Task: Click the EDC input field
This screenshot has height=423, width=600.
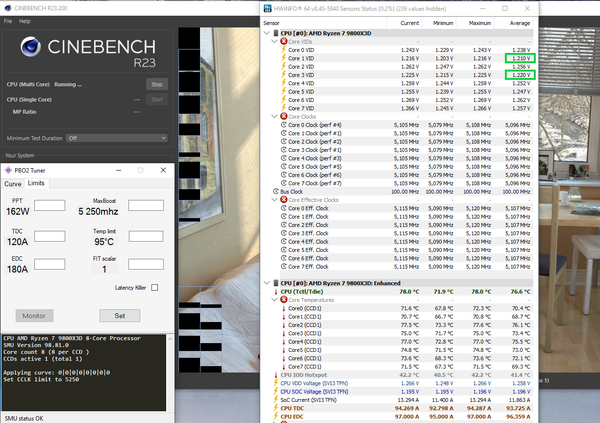Action: [x=50, y=264]
